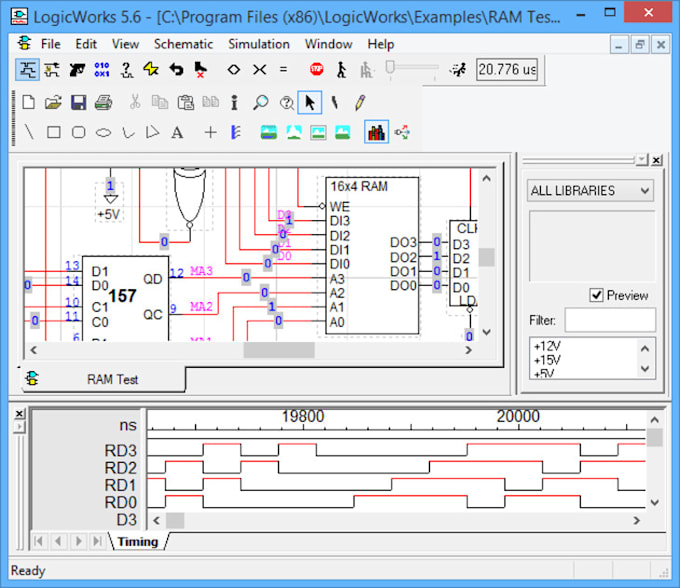The height and width of the screenshot is (588, 680).
Task: Click the Open file folder icon
Action: (53, 103)
